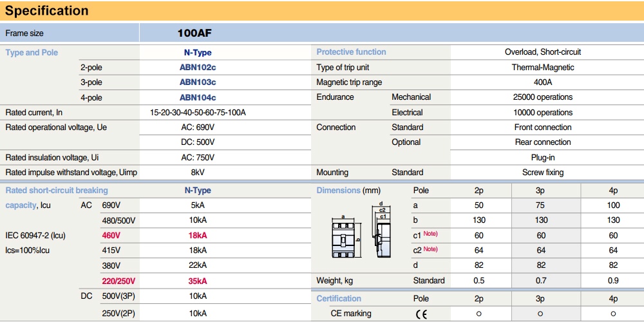Click the CE marking circle under 3p

point(540,314)
